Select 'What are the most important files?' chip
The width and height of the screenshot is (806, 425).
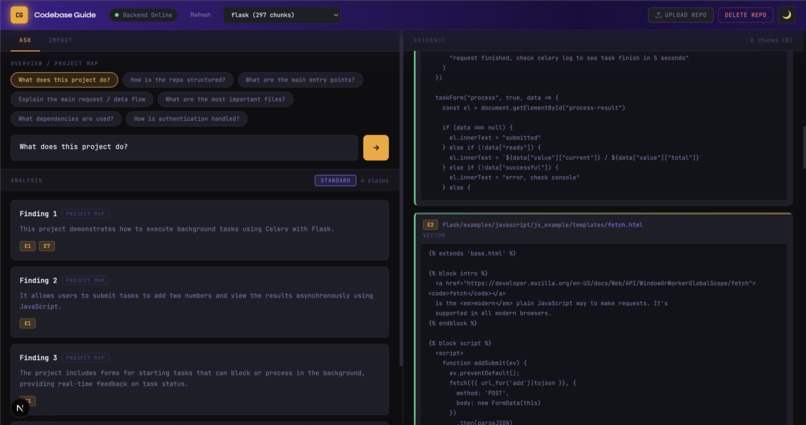pyautogui.click(x=225, y=99)
